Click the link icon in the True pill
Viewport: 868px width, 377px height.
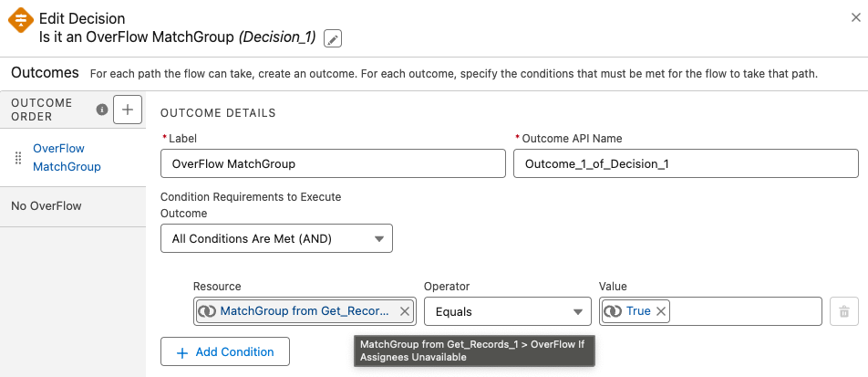(613, 311)
